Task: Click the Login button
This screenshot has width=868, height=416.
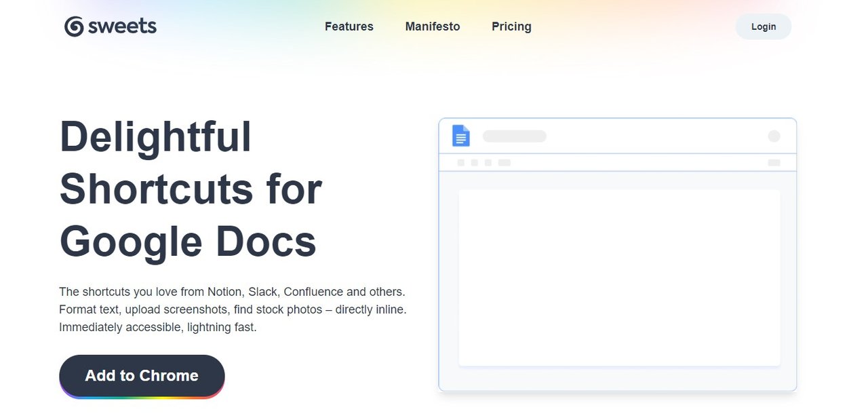Action: click(x=764, y=26)
